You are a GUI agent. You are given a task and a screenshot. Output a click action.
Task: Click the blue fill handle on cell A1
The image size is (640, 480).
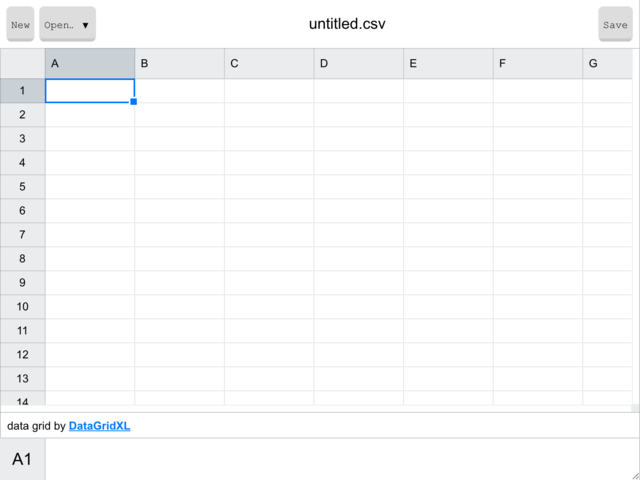click(133, 102)
